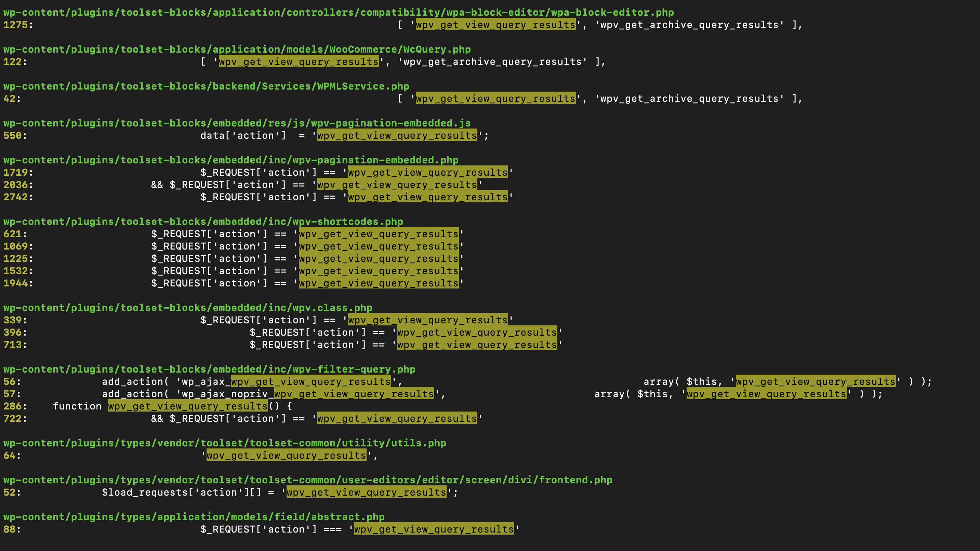Screen dimensions: 980x551
Task: Click the WcQuery.php file path
Action: [237, 50]
